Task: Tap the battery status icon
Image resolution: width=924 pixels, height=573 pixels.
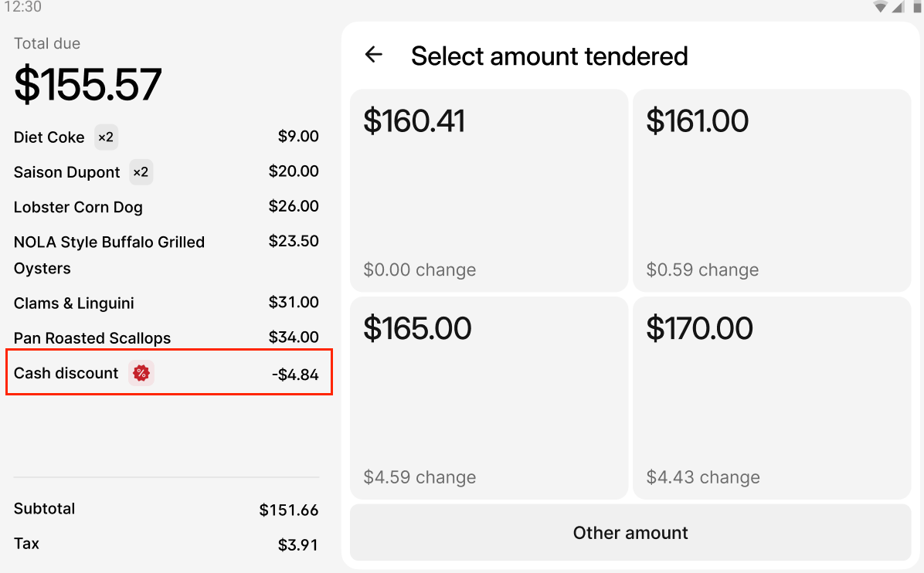Action: pyautogui.click(x=918, y=6)
